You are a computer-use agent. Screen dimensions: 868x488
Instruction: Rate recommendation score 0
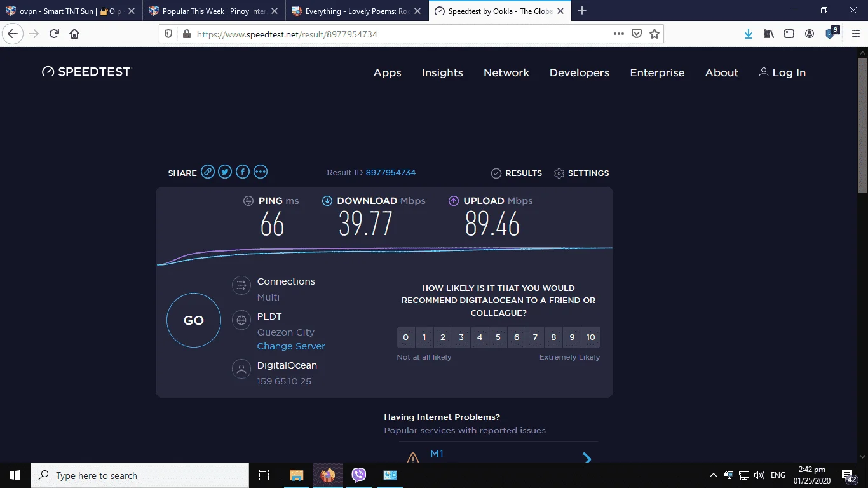pyautogui.click(x=406, y=337)
